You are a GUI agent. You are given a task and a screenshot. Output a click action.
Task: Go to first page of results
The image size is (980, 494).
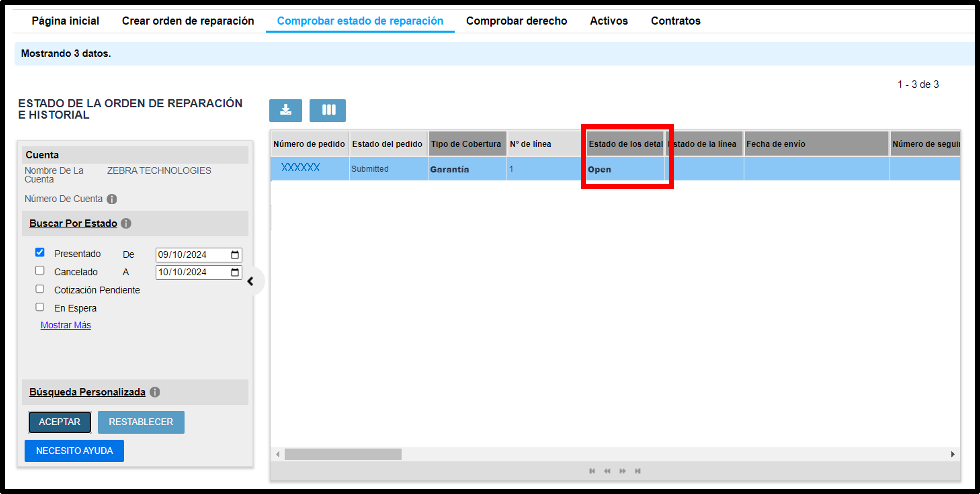(592, 471)
